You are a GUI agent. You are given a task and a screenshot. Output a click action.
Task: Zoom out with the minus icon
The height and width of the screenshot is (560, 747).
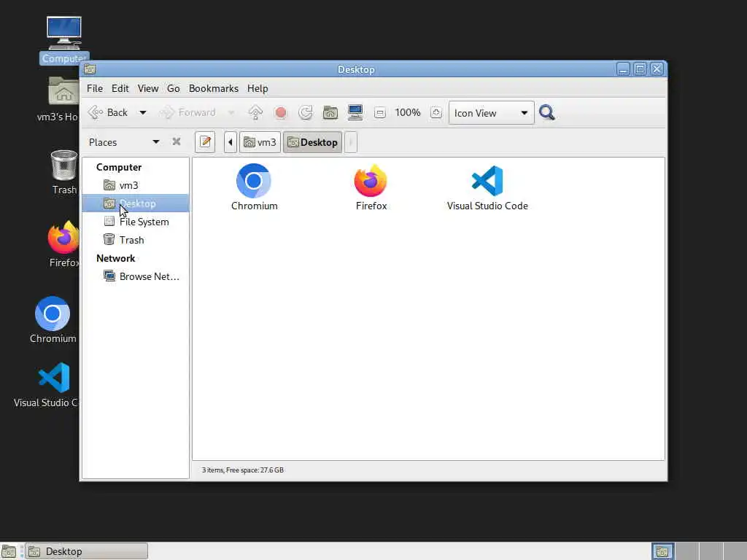click(x=379, y=113)
